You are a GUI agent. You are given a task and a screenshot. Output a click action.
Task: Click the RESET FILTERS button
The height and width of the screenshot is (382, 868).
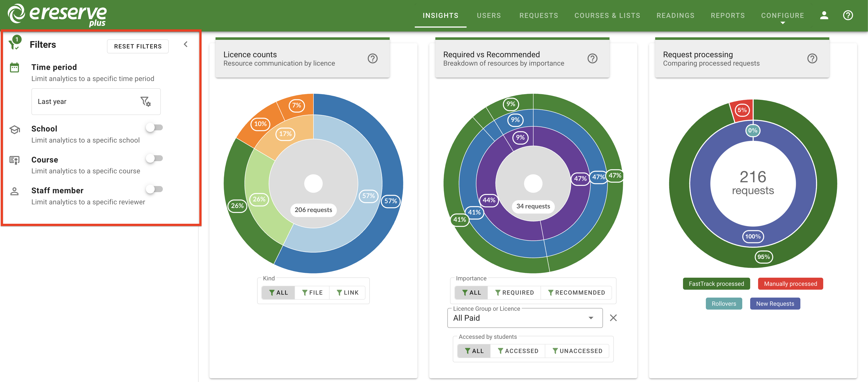point(138,46)
